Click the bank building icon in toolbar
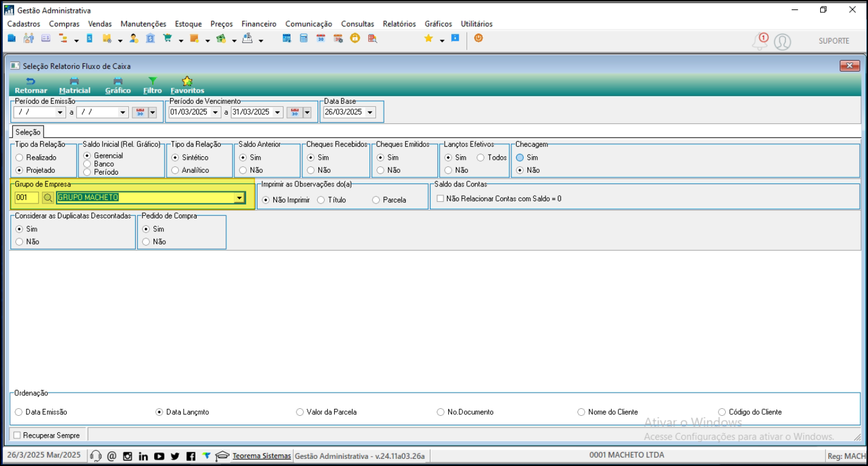 [x=151, y=38]
